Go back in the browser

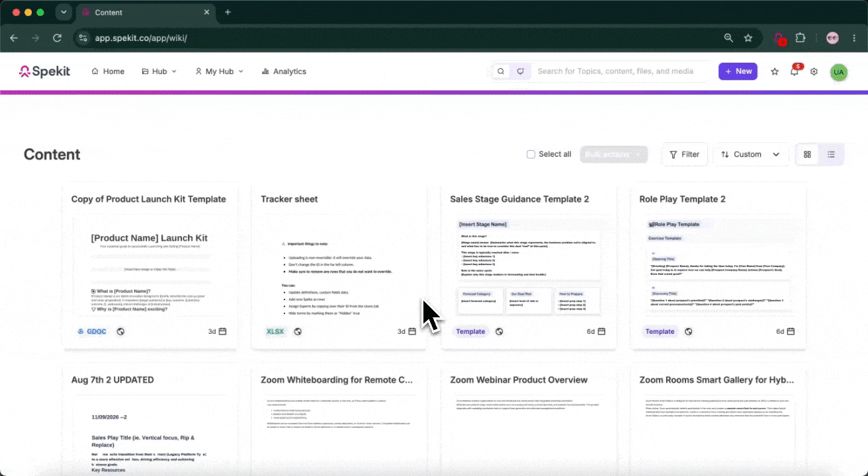pos(14,38)
